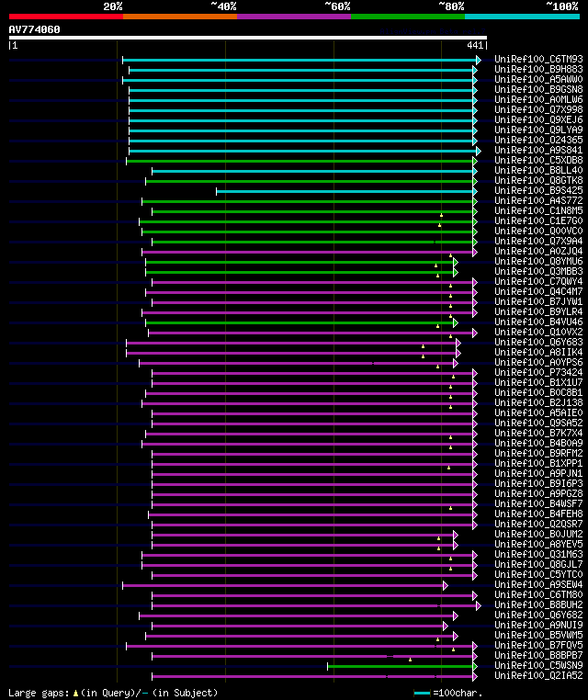The image size is (588, 700).
Task: Click the UniRef100_Q6Y683 label
Action: tap(538, 342)
